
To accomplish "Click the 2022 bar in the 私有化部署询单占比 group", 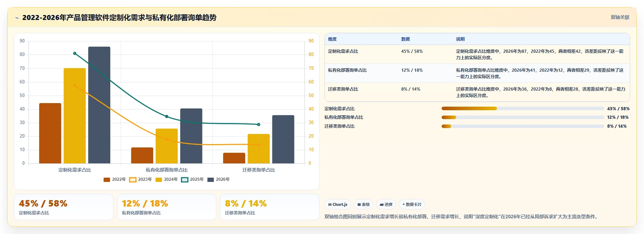I will click(142, 156).
